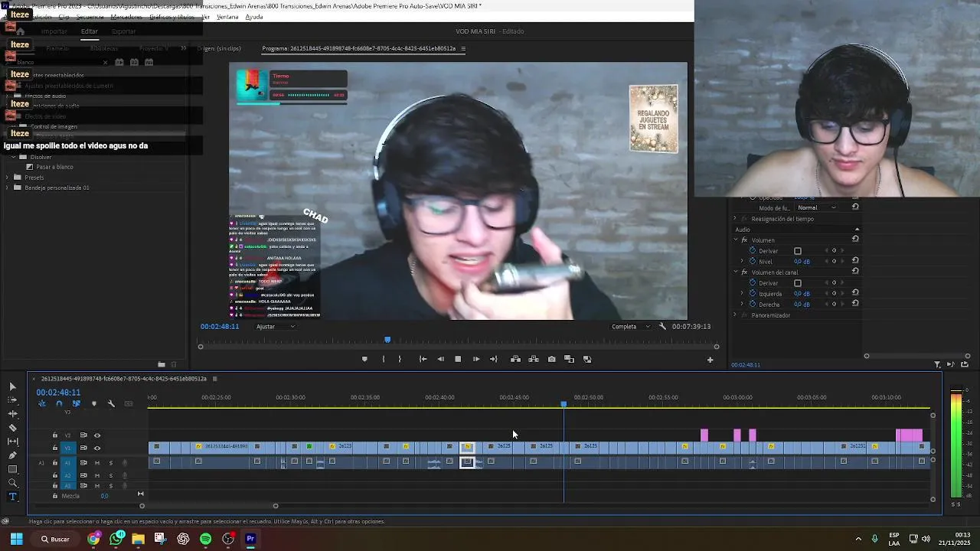Click Add Marker in program monitor controls
Image resolution: width=980 pixels, height=551 pixels.
click(364, 359)
